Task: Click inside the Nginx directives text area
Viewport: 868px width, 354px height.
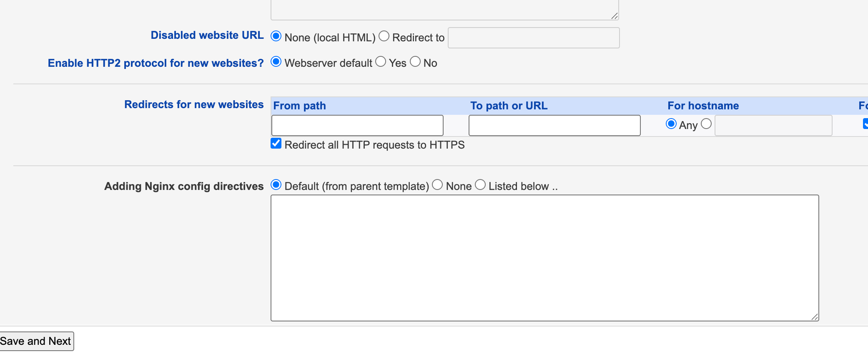Action: coord(544,258)
